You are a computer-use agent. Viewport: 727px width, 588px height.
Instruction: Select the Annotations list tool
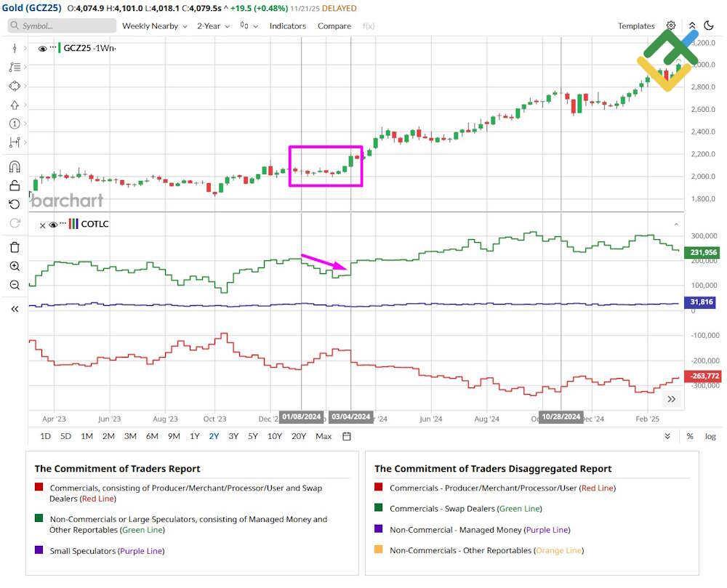[x=14, y=67]
